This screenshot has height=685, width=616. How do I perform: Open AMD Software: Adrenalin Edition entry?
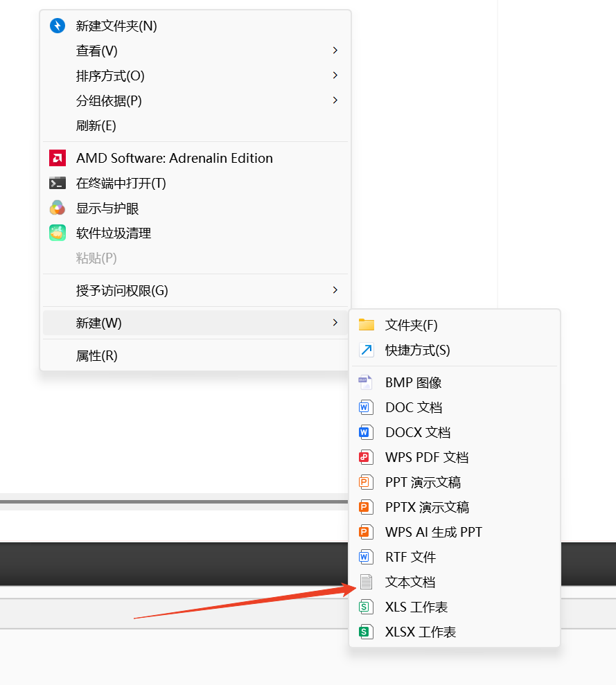pos(195,158)
